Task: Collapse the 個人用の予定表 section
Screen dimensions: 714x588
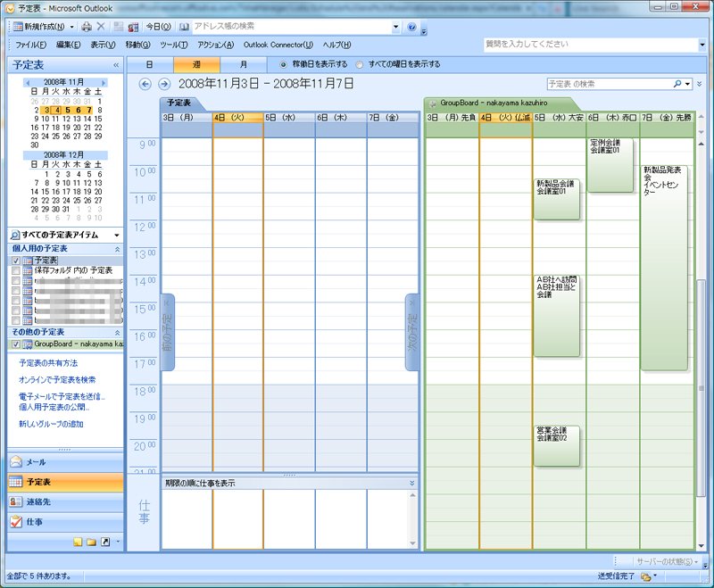Action: [x=117, y=250]
